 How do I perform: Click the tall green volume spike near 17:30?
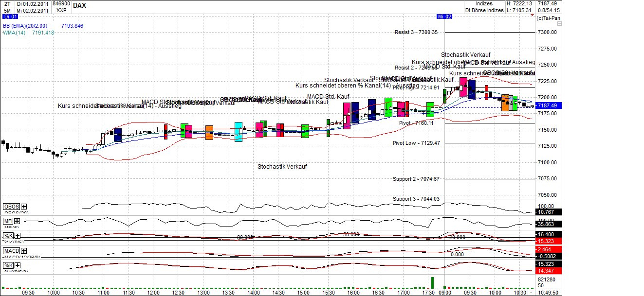point(432,282)
